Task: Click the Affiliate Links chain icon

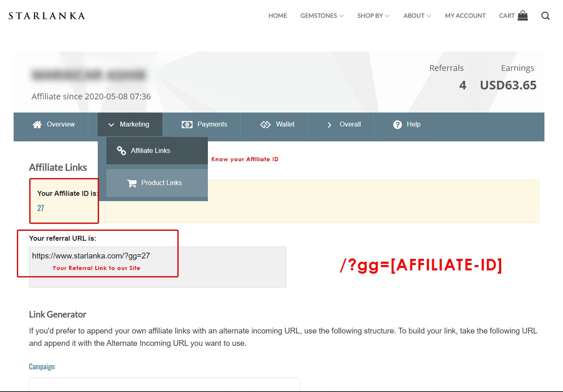Action: (121, 150)
